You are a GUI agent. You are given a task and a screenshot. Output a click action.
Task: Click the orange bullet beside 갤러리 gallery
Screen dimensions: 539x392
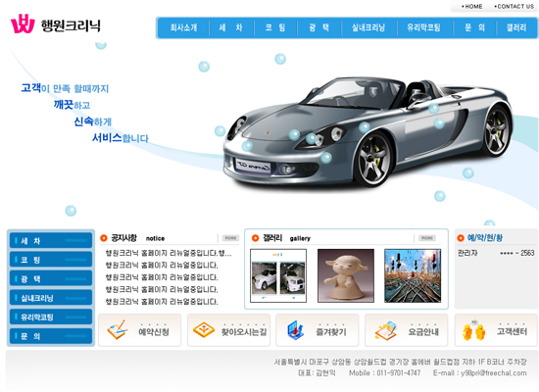tap(255, 238)
